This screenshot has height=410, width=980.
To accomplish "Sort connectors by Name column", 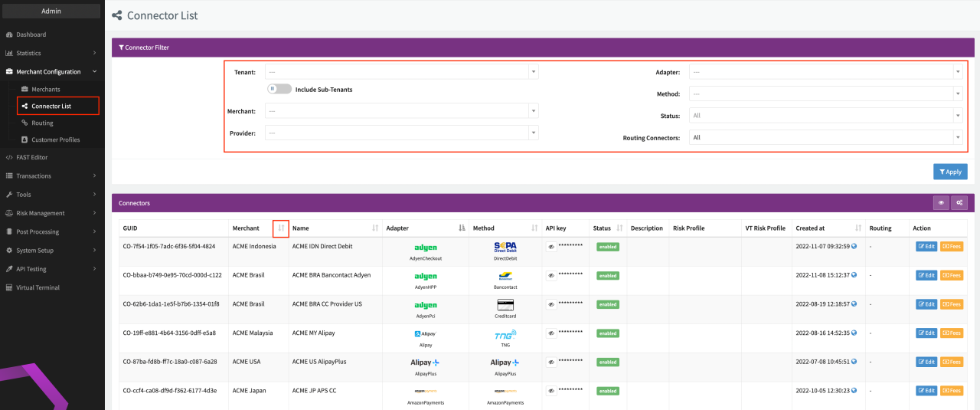I will [375, 228].
